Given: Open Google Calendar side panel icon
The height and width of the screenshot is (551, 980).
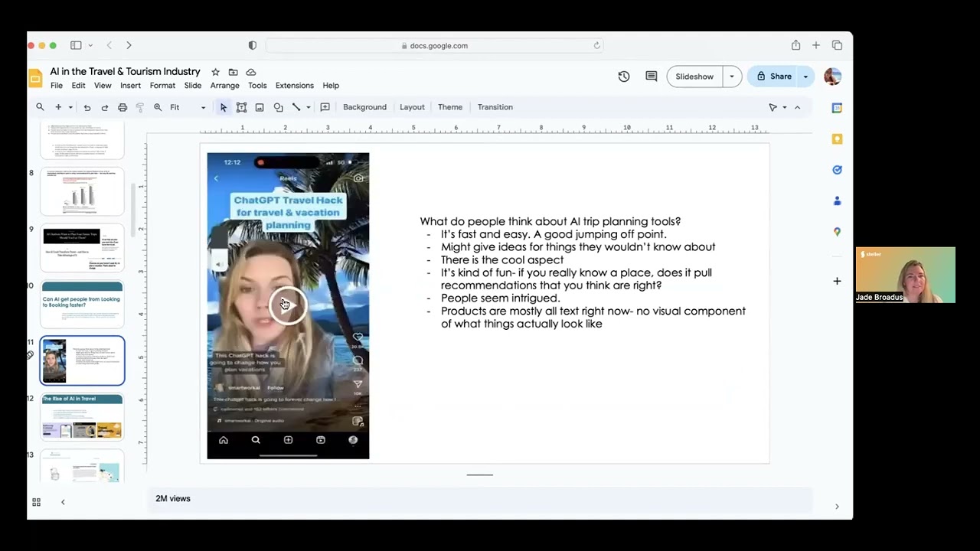Looking at the screenshot, I should (837, 108).
